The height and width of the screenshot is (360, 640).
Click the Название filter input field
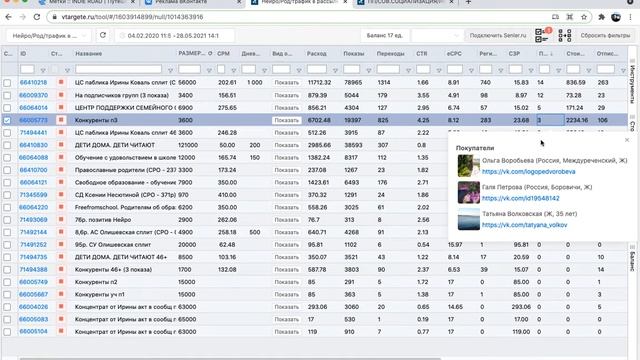click(119, 69)
